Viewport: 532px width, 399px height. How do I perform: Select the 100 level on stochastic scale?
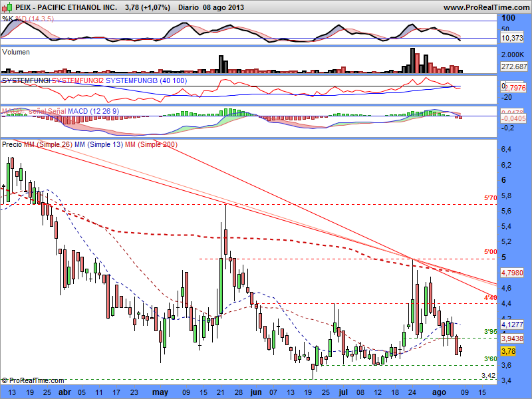click(509, 18)
